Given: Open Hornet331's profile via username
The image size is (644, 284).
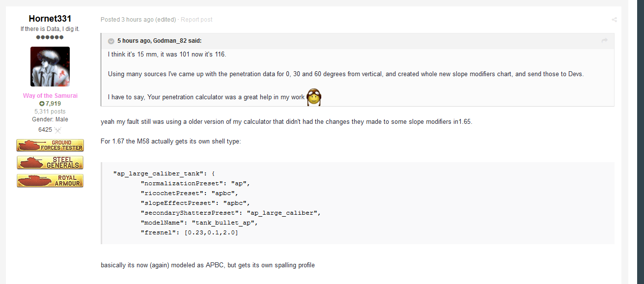Looking at the screenshot, I should [50, 19].
